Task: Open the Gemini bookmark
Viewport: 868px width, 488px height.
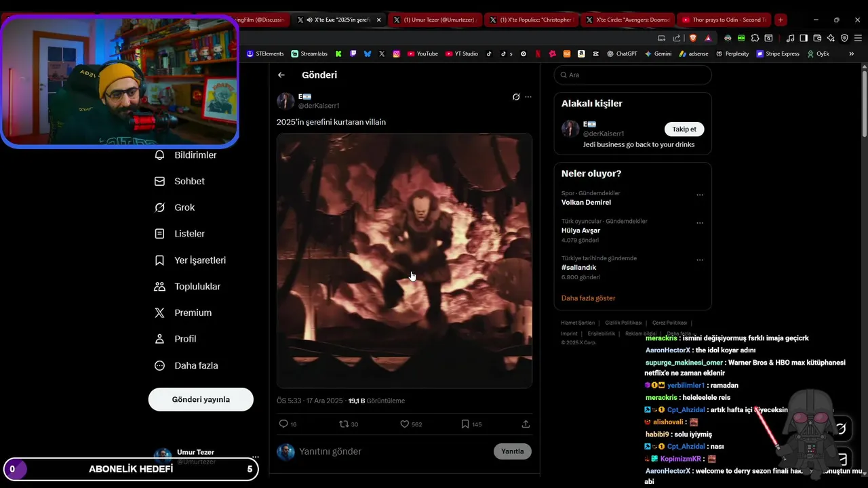Action: 658,54
